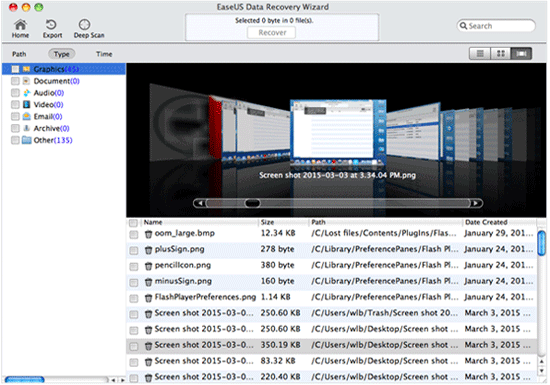Click trash icon beside oom_large.bmp
Image resolution: width=550 pixels, height=385 pixels.
pos(148,234)
